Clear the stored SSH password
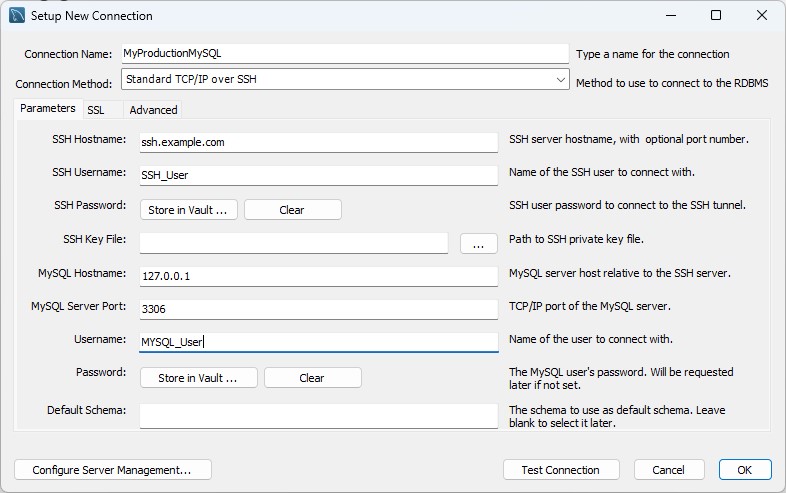The height and width of the screenshot is (493, 786). coord(292,210)
